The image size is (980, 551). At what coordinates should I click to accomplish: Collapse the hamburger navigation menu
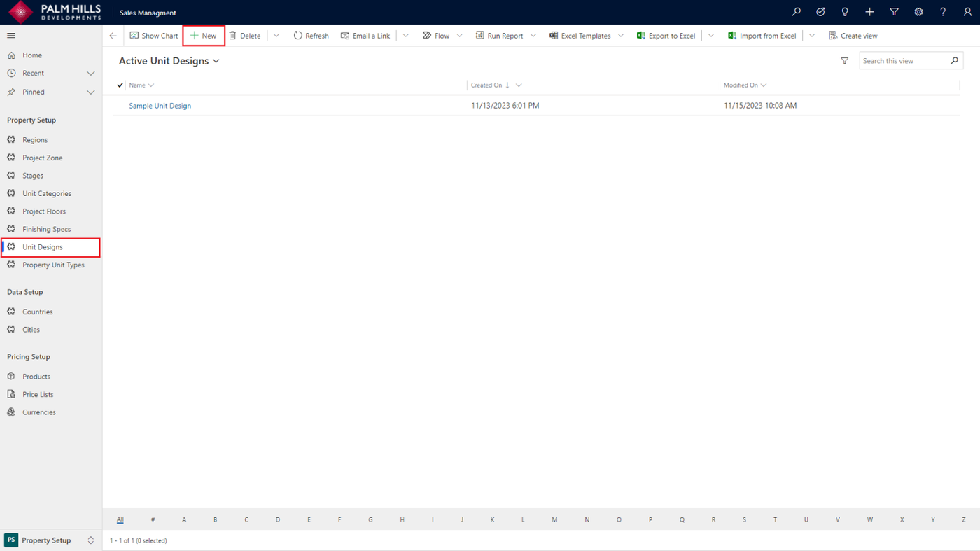11,35
